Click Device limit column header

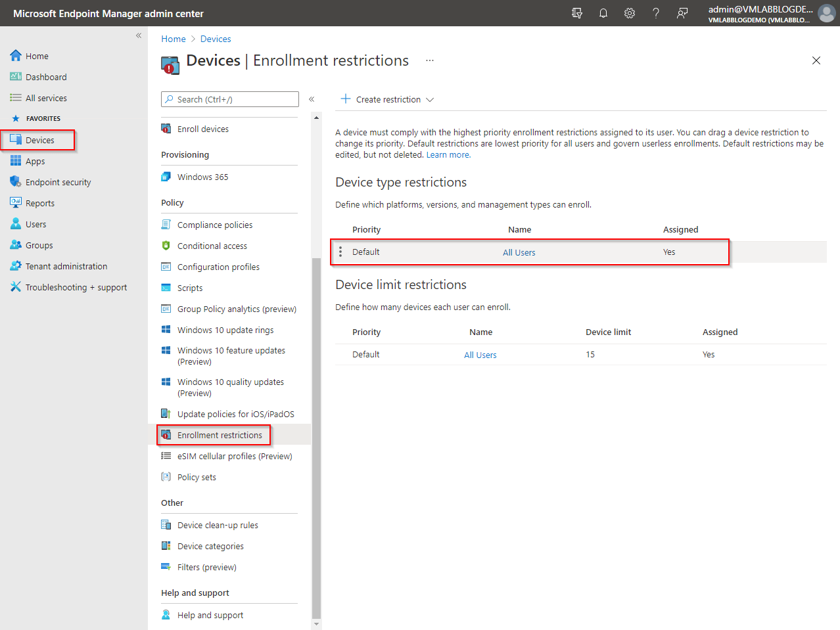[x=608, y=332]
